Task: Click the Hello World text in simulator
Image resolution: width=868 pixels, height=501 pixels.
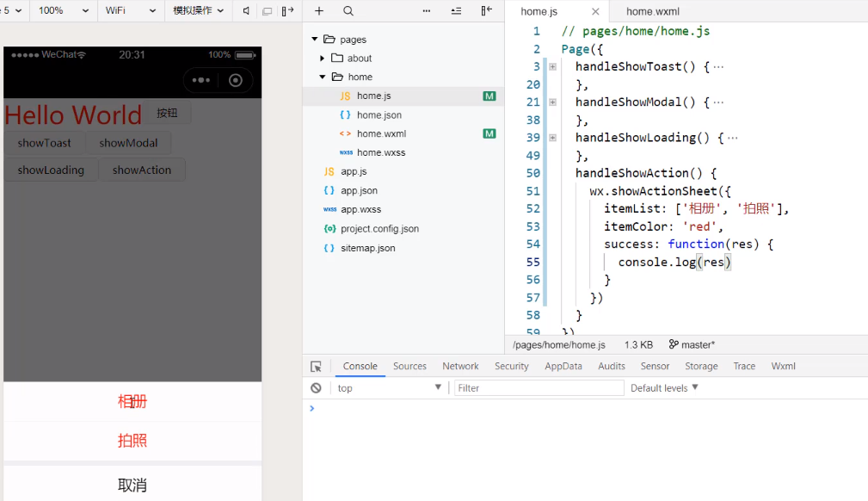Action: [73, 114]
